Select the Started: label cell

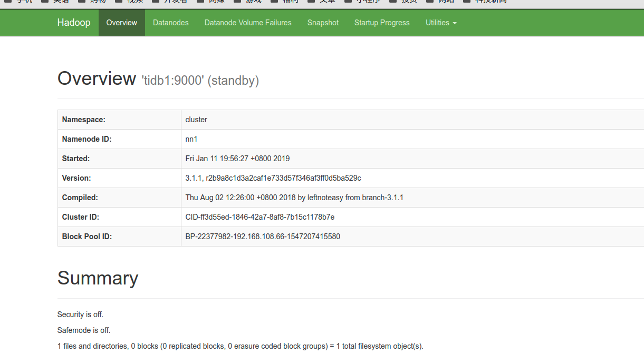(119, 159)
